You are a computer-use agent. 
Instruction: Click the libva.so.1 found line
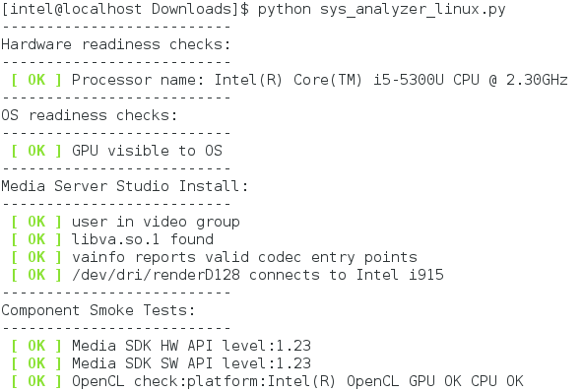click(x=143, y=239)
